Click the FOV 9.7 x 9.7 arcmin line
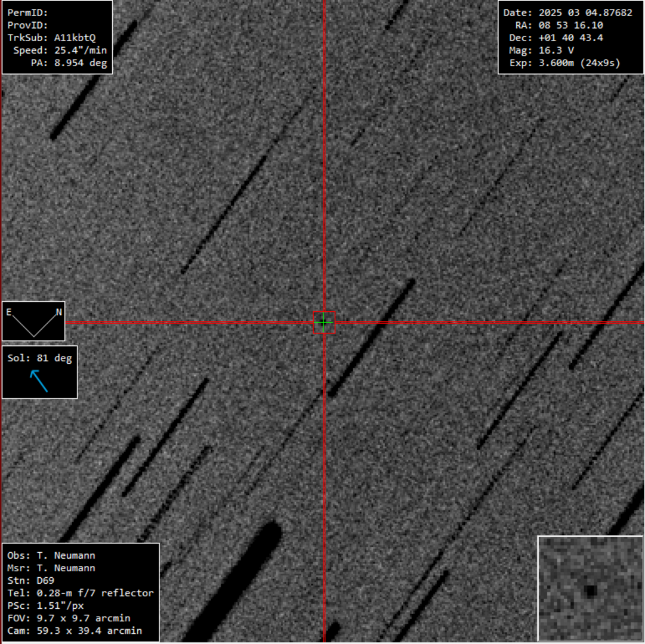The image size is (645, 644). click(69, 618)
